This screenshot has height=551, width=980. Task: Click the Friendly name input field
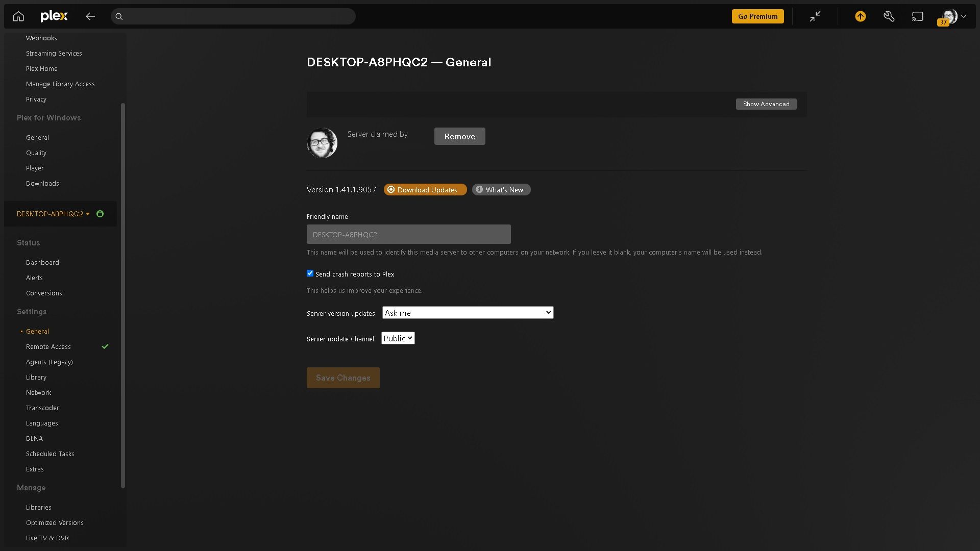[x=408, y=234]
